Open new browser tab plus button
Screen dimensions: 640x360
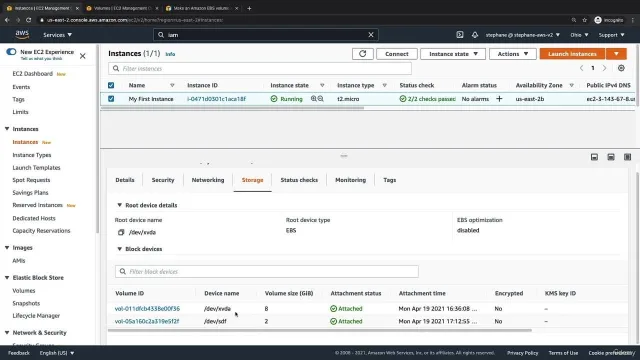click(x=249, y=8)
